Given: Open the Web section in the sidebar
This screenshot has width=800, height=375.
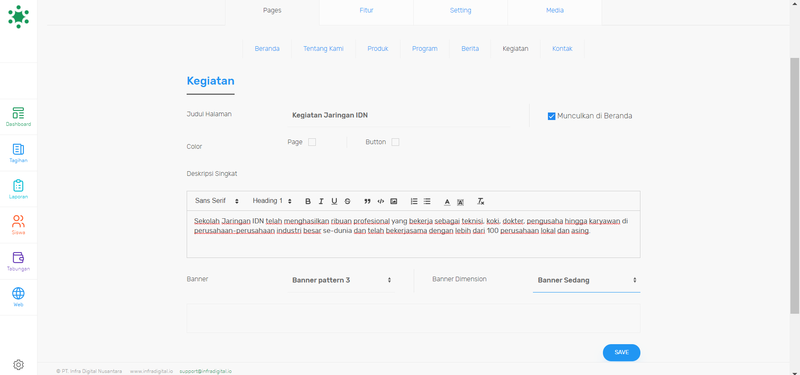Looking at the screenshot, I should click(x=18, y=297).
